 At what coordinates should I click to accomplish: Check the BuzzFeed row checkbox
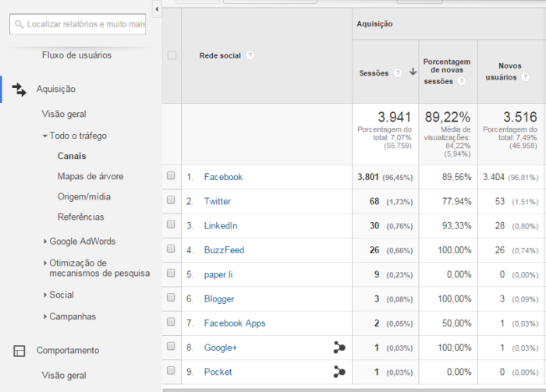click(171, 249)
